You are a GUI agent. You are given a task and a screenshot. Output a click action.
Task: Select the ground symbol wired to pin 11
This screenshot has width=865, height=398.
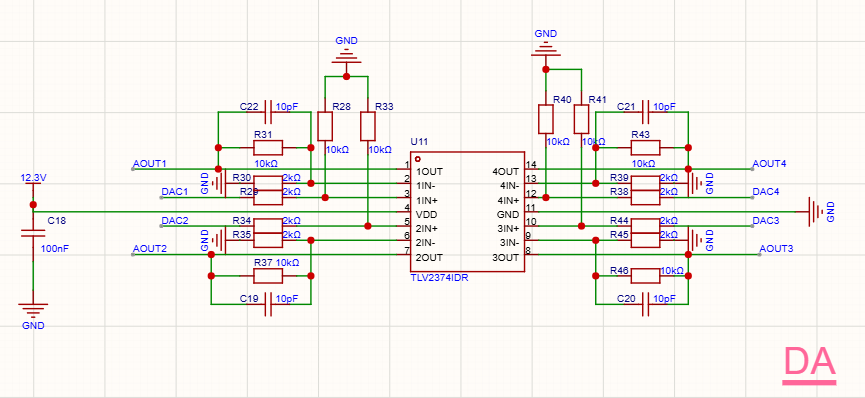815,211
